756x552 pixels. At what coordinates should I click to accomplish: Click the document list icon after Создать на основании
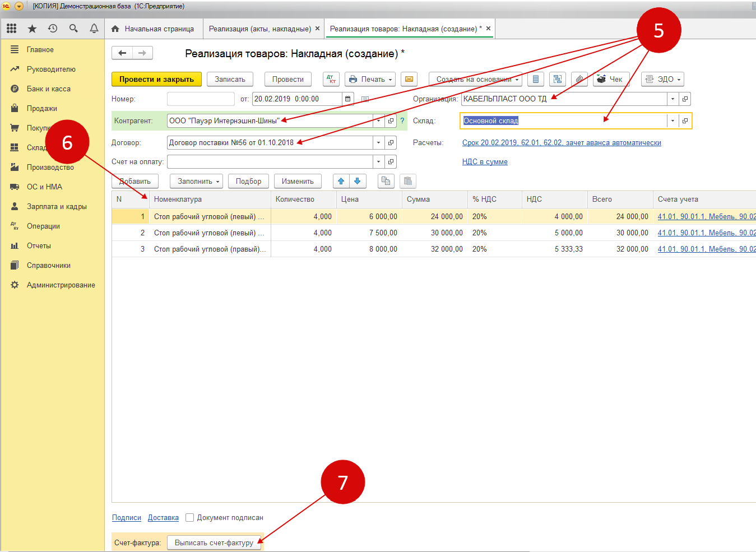point(536,79)
